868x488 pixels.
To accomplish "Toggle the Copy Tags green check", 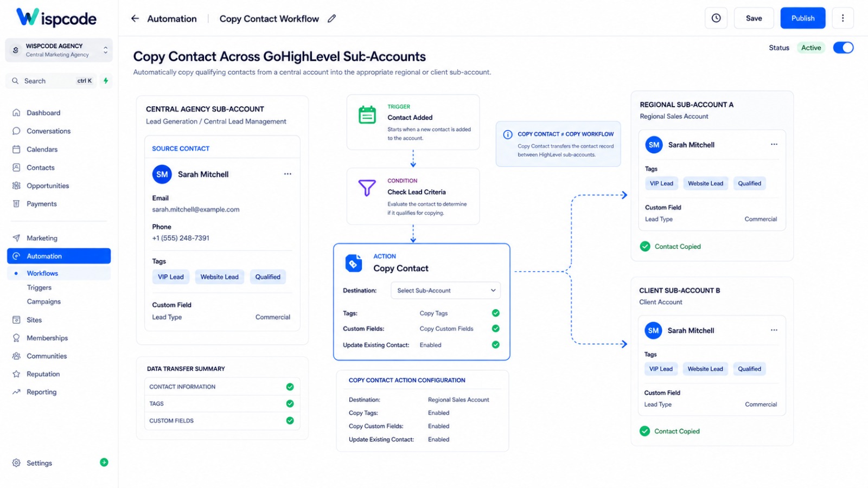I will point(496,313).
